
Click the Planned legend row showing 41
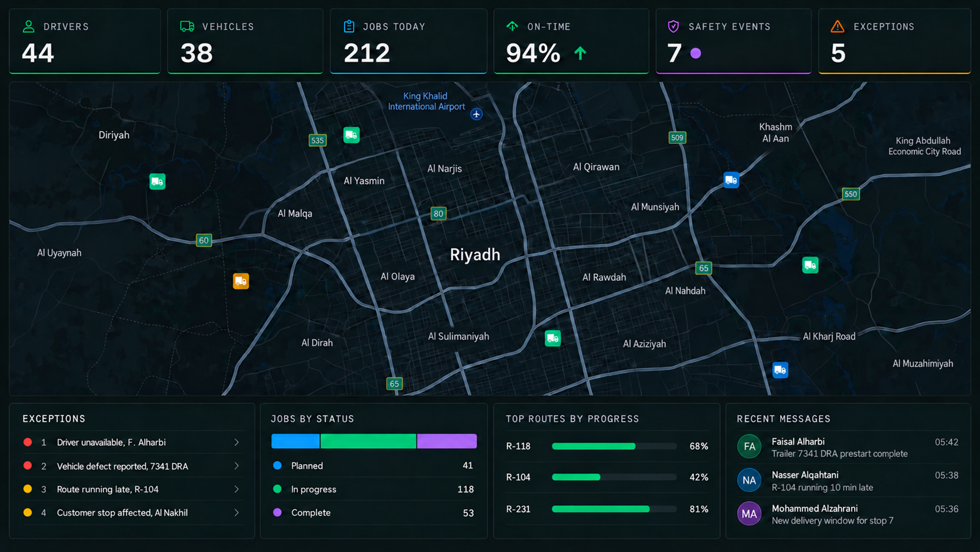click(x=374, y=466)
